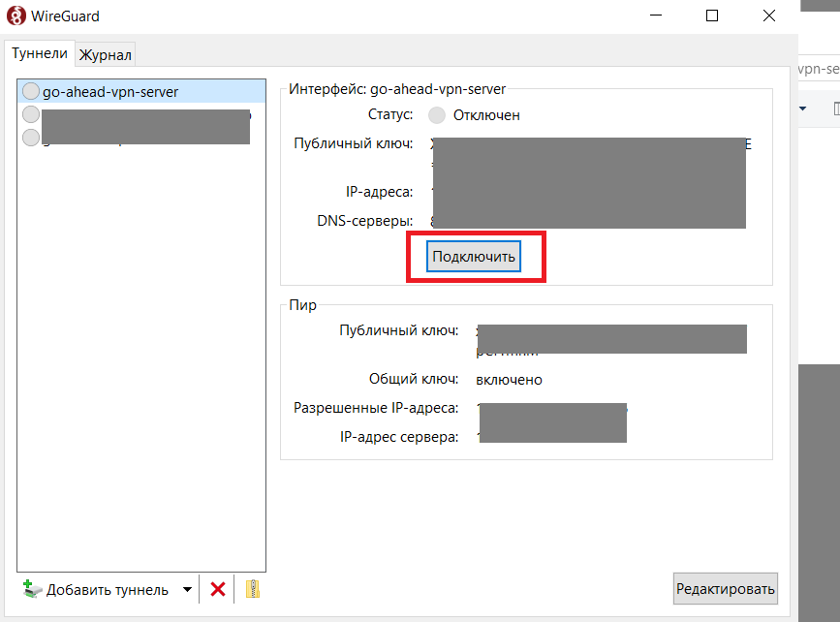This screenshot has width=840, height=622.
Task: Click Добавить туннель to add a tunnel
Action: point(97,589)
